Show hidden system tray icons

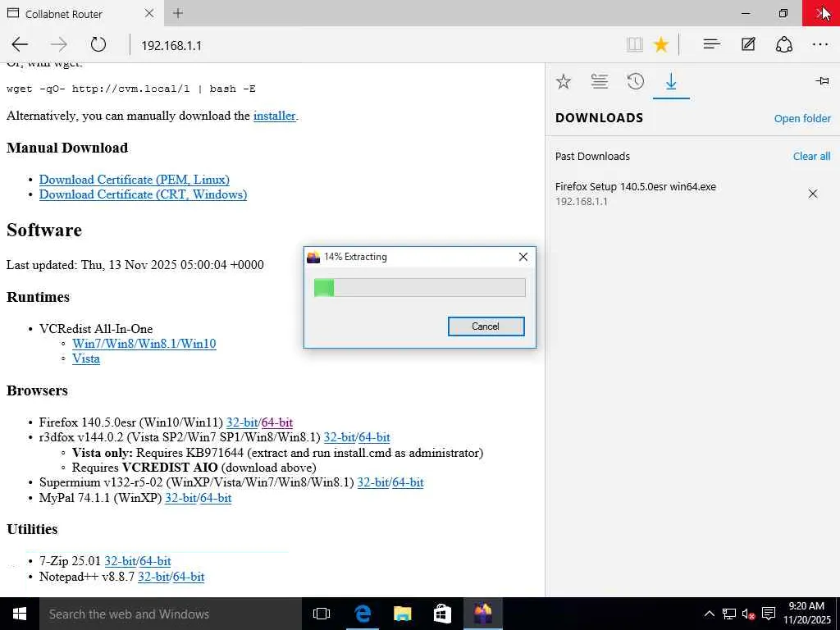tap(709, 614)
